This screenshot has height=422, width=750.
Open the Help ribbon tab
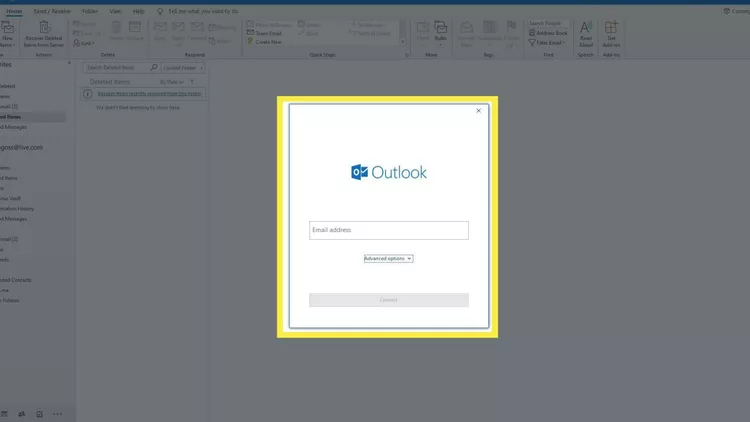(x=138, y=11)
